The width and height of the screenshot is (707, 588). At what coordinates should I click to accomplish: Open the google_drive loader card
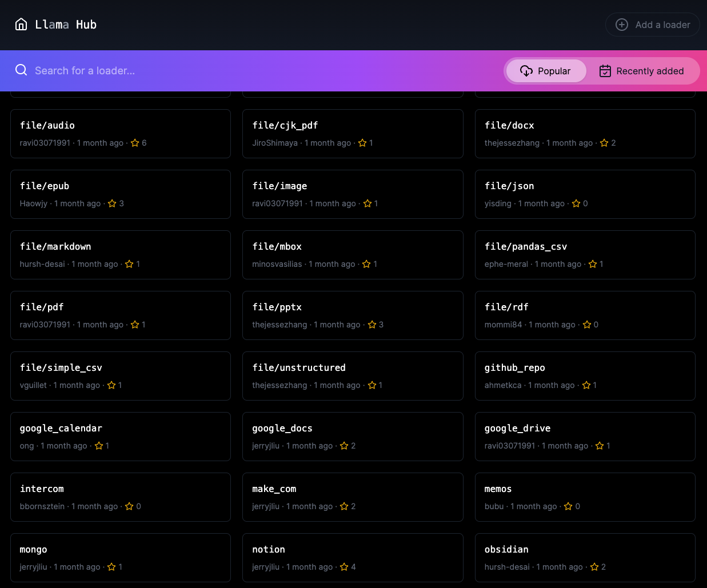click(x=585, y=436)
